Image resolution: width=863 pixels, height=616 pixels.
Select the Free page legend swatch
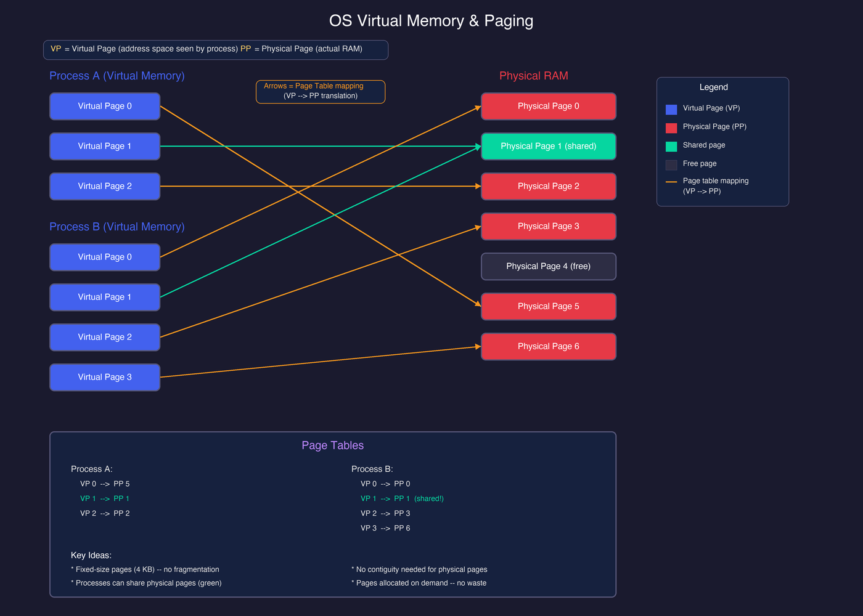click(x=671, y=163)
